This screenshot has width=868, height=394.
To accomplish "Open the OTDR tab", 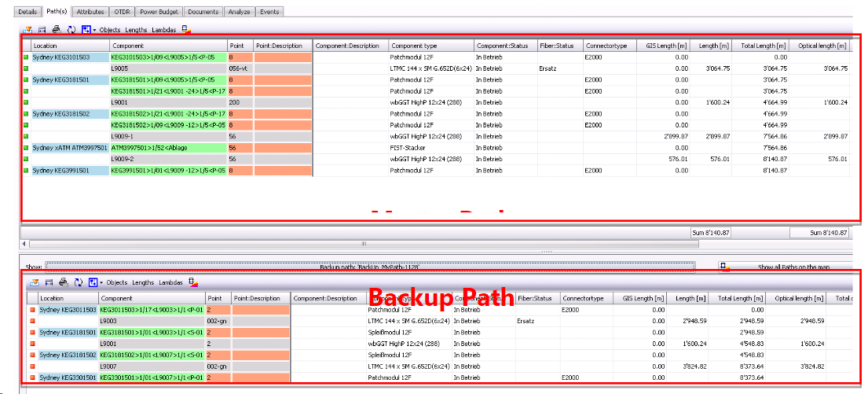I will [x=120, y=11].
